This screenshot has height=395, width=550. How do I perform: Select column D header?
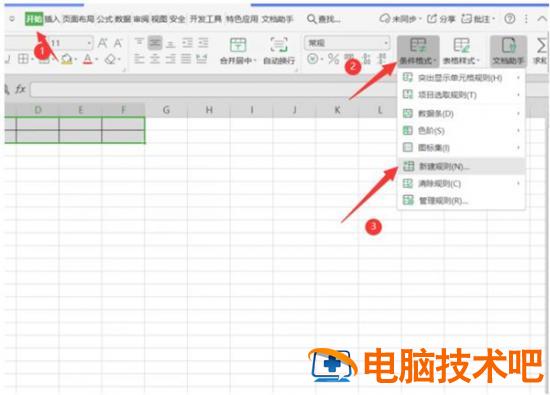pos(38,110)
